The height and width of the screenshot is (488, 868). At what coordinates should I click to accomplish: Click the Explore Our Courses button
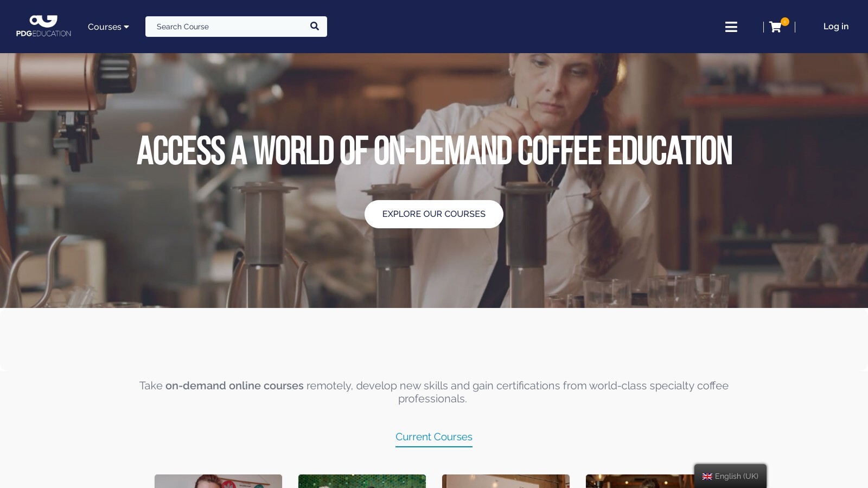click(434, 214)
